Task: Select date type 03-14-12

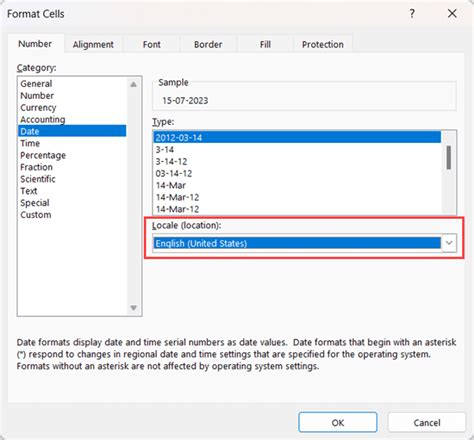Action: (x=297, y=174)
